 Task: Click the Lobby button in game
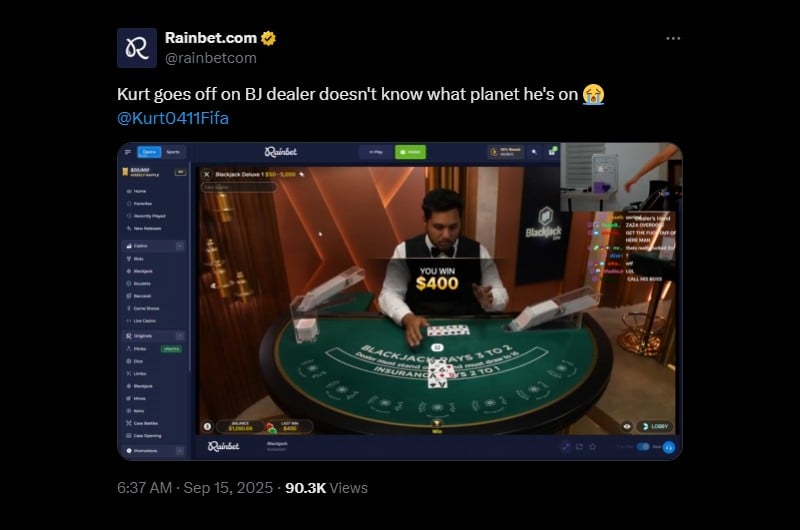pos(655,426)
